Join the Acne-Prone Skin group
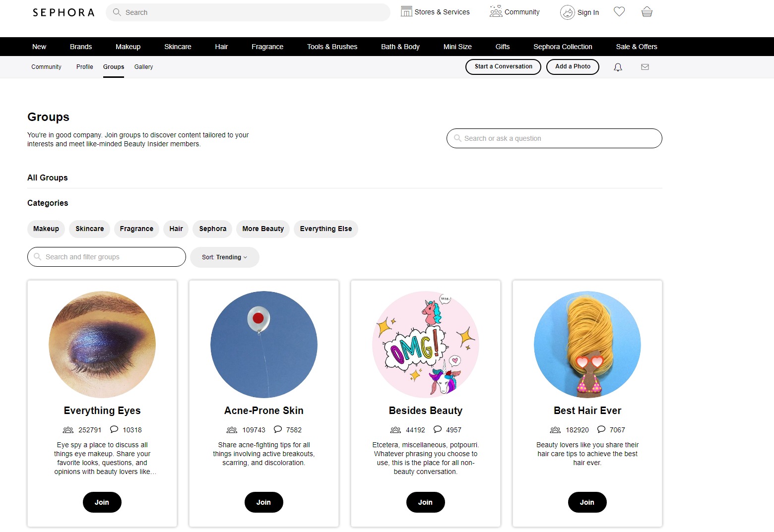The width and height of the screenshot is (774, 532). [x=263, y=502]
